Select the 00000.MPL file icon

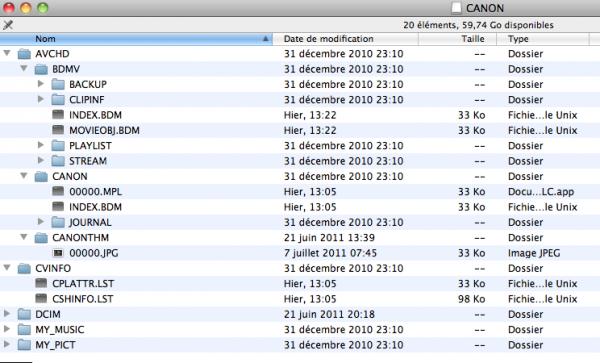pos(58,191)
